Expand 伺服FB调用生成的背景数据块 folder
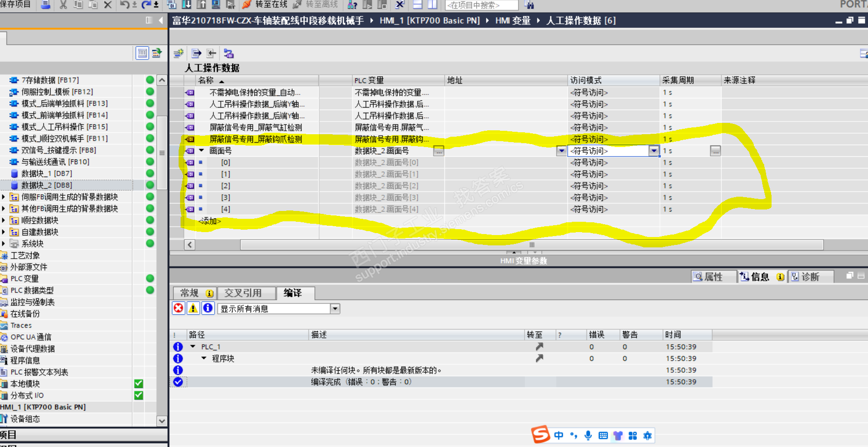The image size is (868, 447). click(x=4, y=197)
